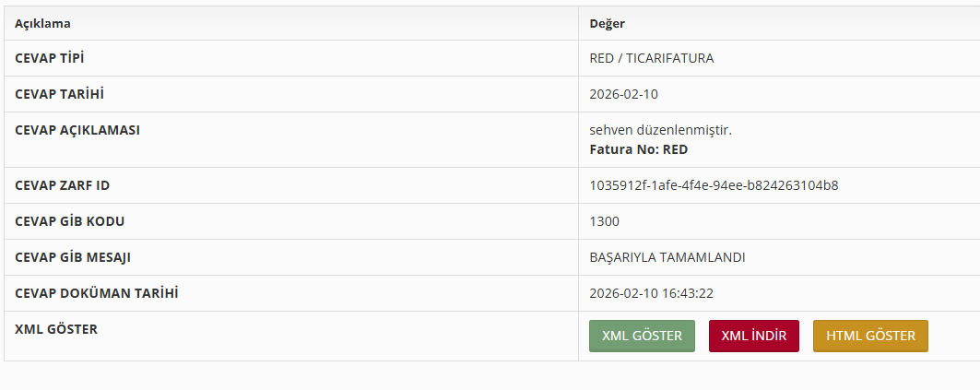Click the envelope ID starting with 1035912f
The height and width of the screenshot is (390, 980).
(x=714, y=185)
